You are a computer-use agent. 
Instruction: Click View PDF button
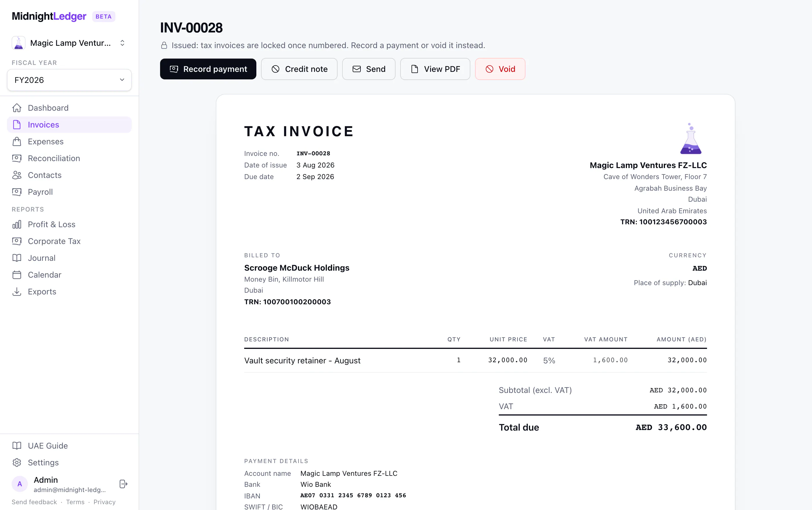tap(435, 69)
